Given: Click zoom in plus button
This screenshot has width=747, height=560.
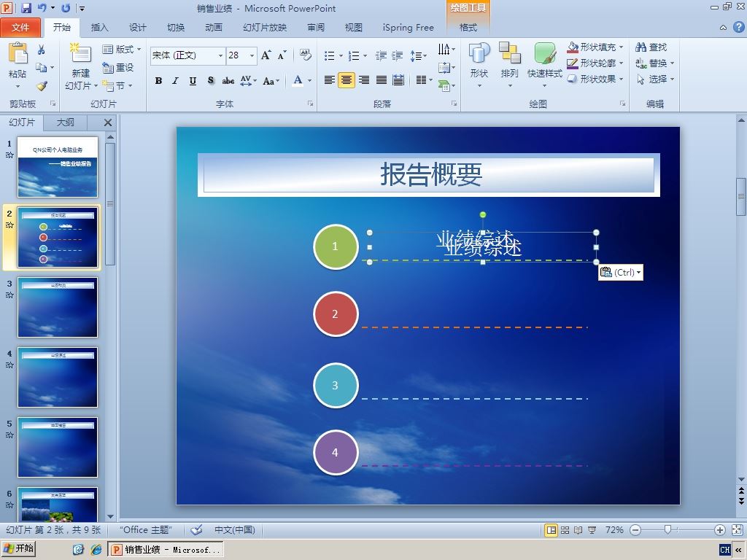Looking at the screenshot, I should click(x=720, y=530).
